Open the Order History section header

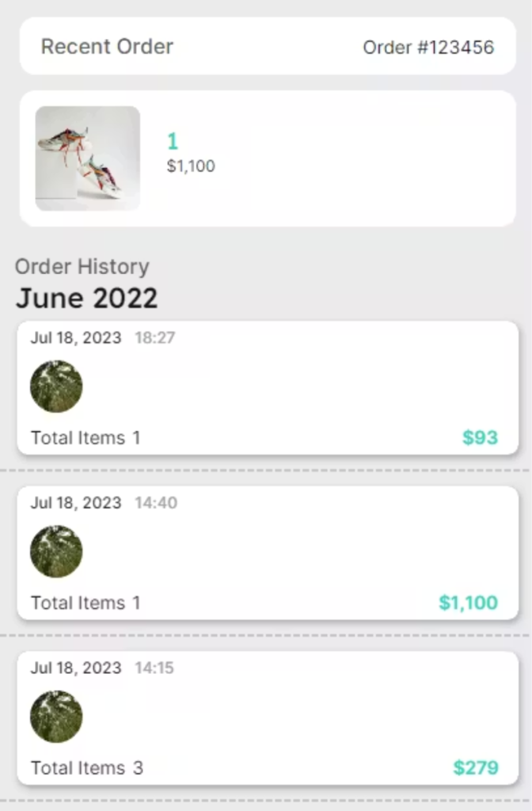(82, 268)
